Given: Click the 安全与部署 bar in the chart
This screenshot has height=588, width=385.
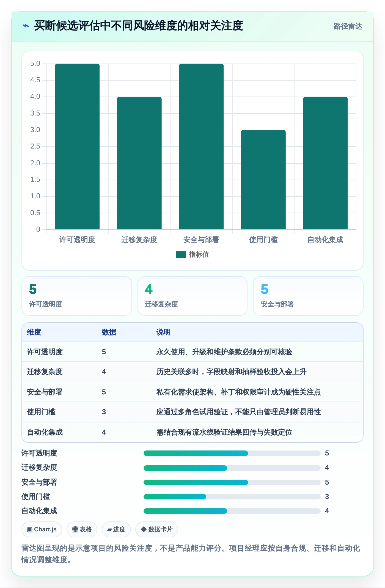Looking at the screenshot, I should [x=201, y=147].
